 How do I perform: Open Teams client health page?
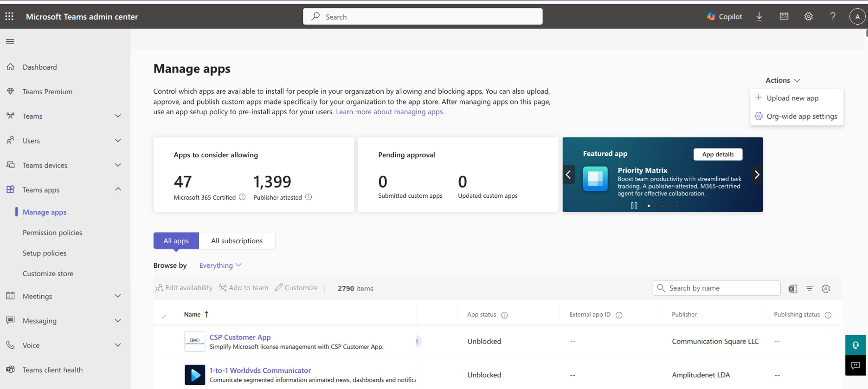[x=52, y=370]
